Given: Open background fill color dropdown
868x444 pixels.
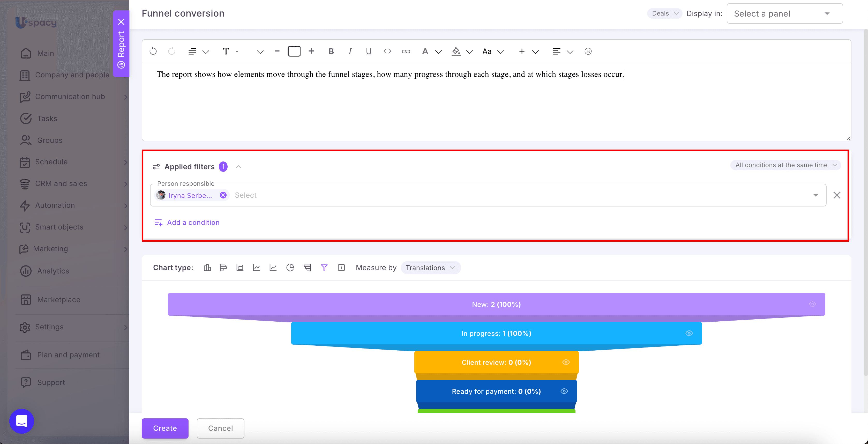Looking at the screenshot, I should pos(462,51).
